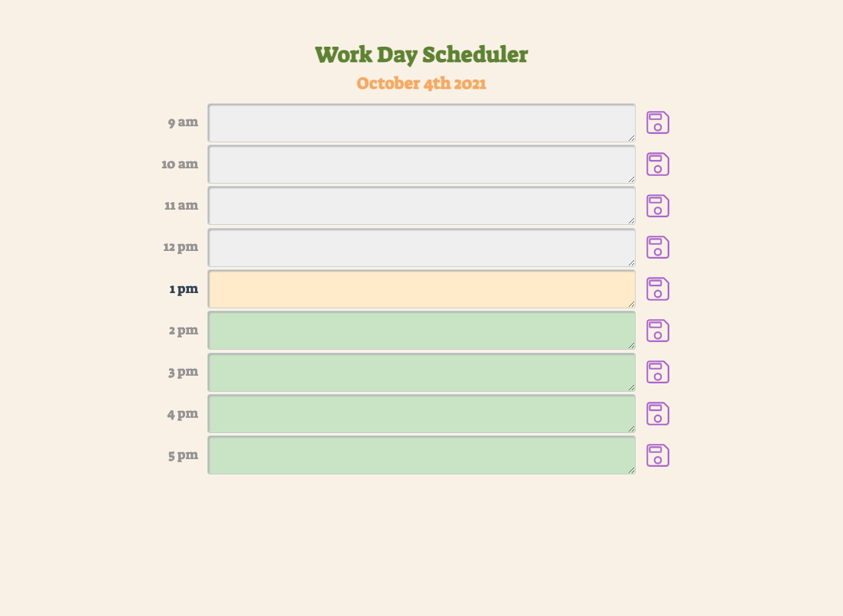This screenshot has width=843, height=616.
Task: Click the 5 pm save icon
Action: [x=658, y=455]
